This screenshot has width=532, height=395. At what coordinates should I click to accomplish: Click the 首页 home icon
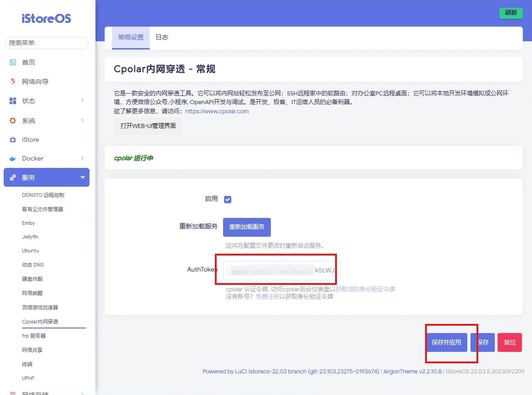[x=13, y=62]
